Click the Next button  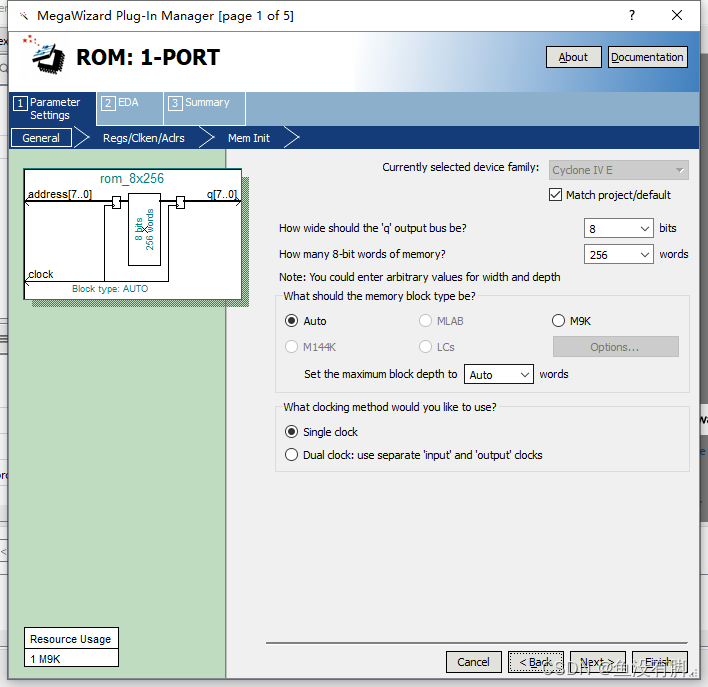pyautogui.click(x=598, y=662)
